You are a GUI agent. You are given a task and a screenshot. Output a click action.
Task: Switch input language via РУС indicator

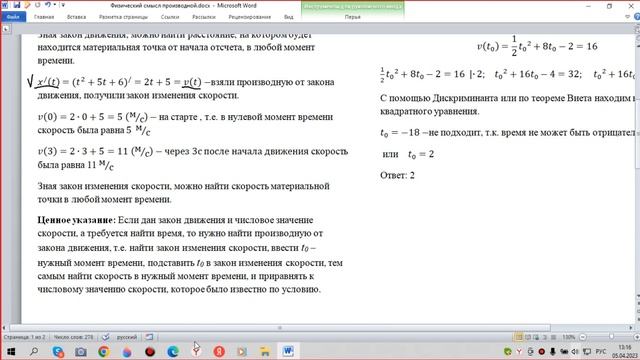(x=600, y=351)
